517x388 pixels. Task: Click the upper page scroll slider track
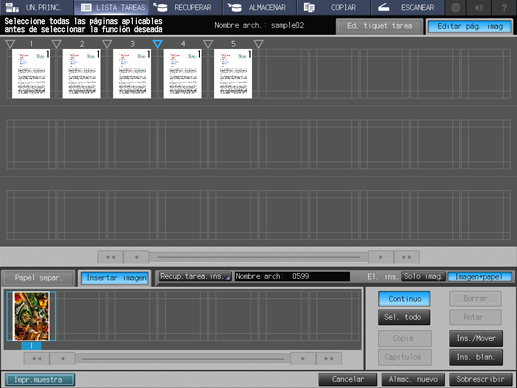(x=259, y=257)
